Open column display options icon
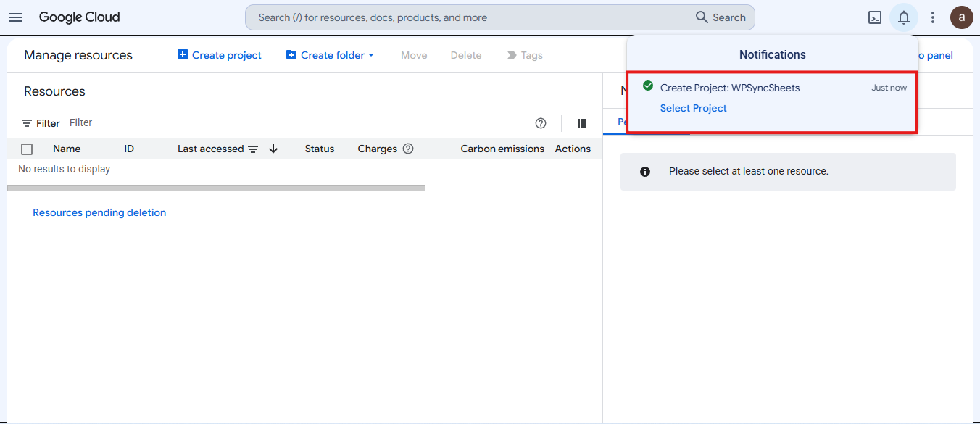This screenshot has height=424, width=980. coord(581,123)
